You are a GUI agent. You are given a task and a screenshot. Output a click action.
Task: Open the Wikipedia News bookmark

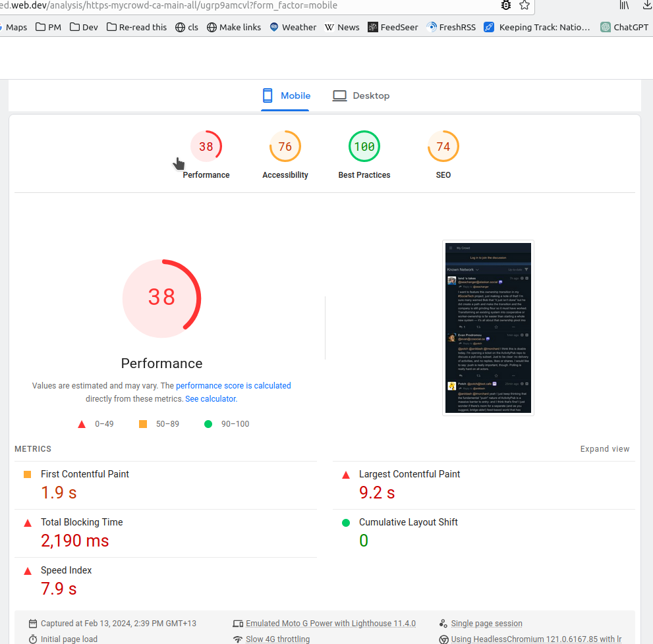[342, 27]
